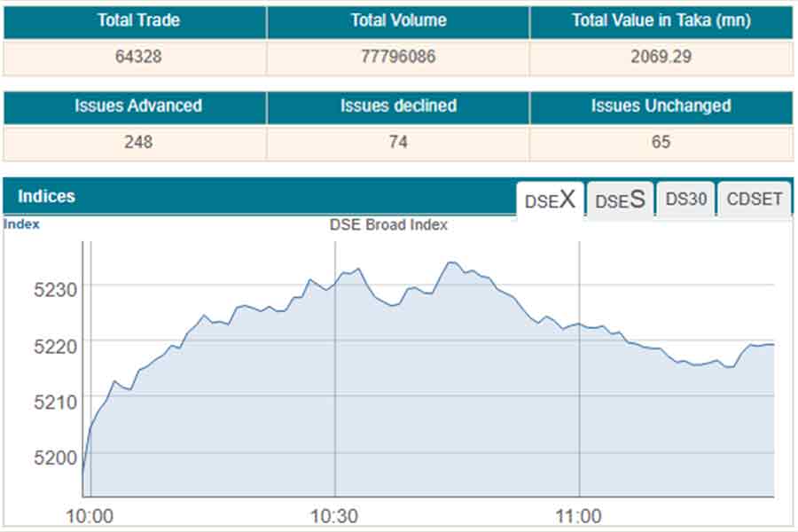Click the 10:30 time axis marker
This screenshot has height=532, width=798.
tap(334, 516)
